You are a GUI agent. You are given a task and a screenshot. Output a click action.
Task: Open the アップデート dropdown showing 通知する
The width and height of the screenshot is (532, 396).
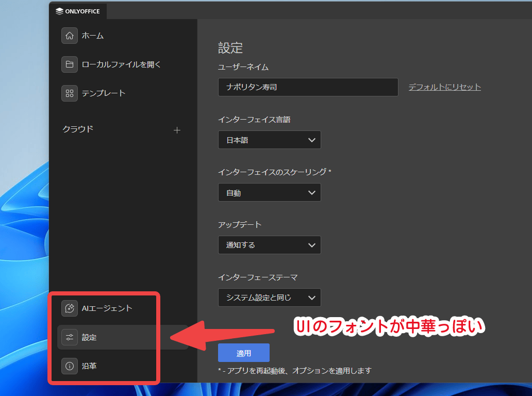pos(270,245)
